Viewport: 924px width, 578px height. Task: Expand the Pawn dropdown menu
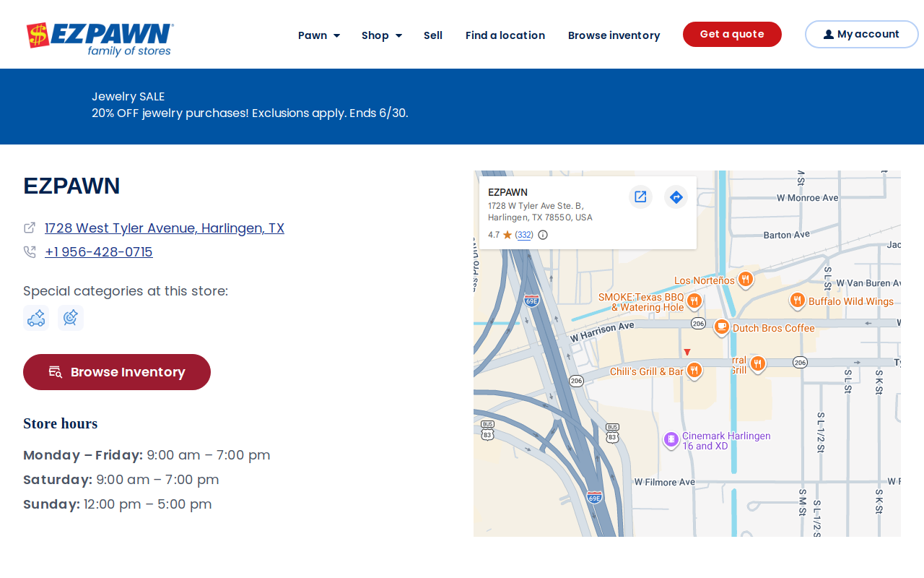tap(319, 35)
